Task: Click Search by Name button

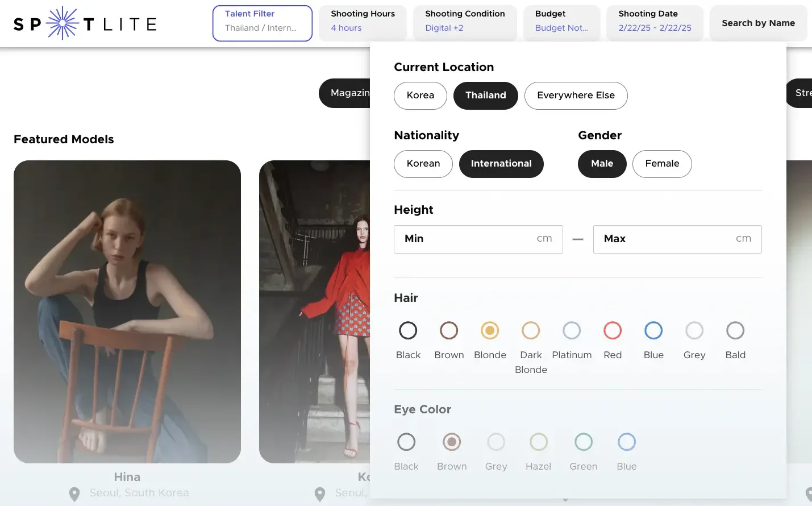Action: [x=758, y=23]
